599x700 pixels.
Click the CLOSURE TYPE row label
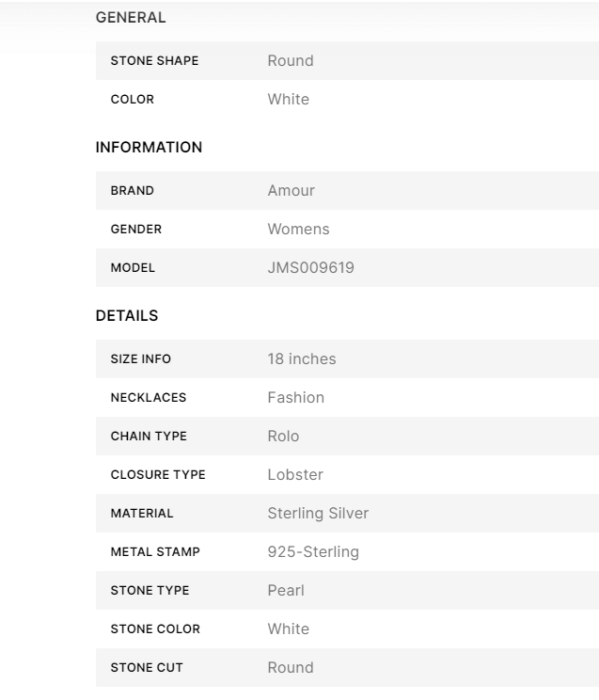pyautogui.click(x=158, y=475)
